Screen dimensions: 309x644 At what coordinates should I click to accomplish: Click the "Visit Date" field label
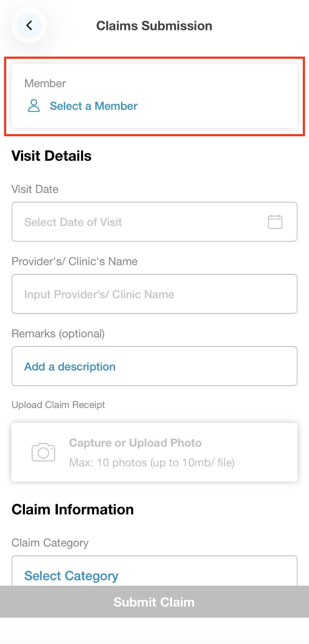[35, 189]
